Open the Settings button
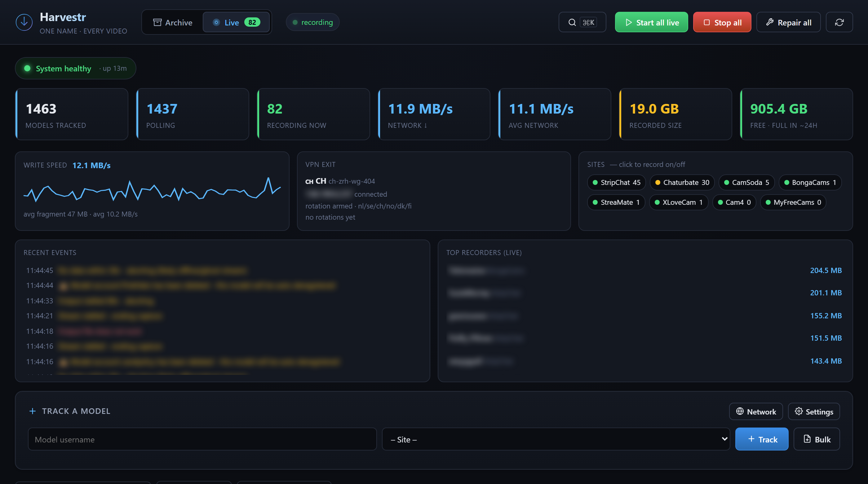 (814, 411)
